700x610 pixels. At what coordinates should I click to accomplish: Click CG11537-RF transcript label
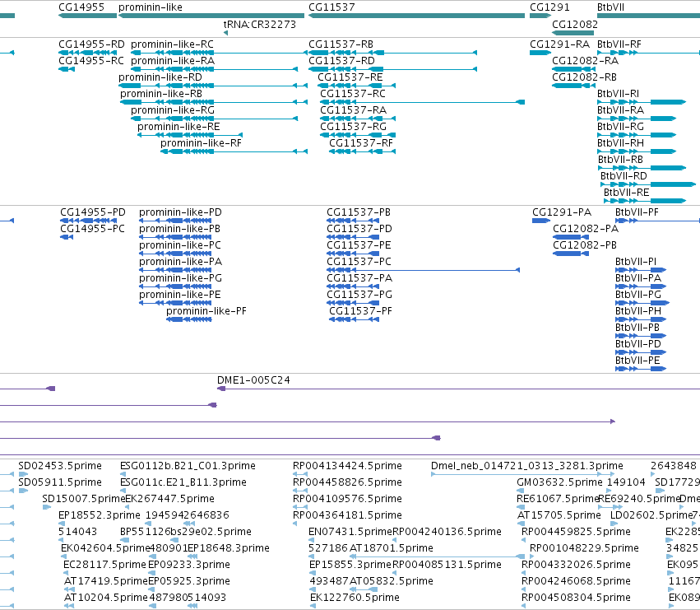click(x=361, y=143)
